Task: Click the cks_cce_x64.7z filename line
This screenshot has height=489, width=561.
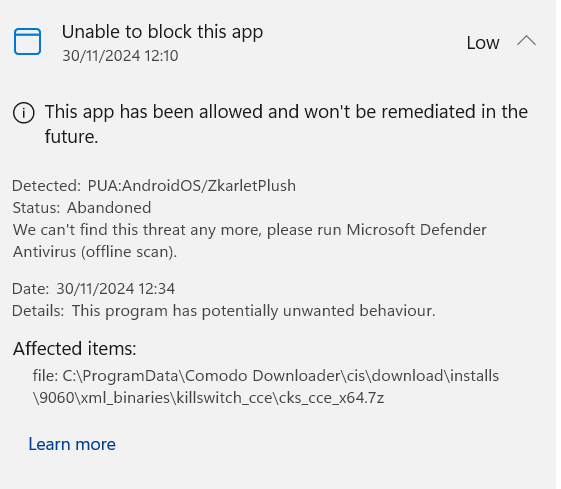Action: [209, 398]
